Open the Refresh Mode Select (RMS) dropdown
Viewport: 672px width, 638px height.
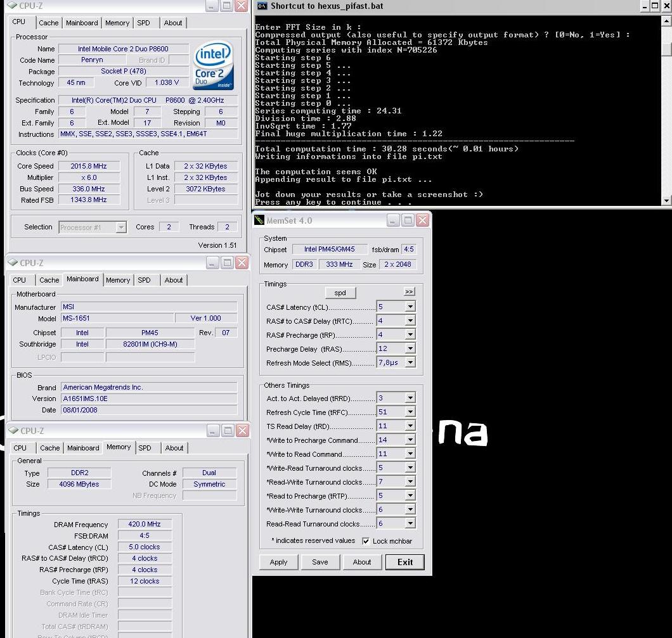[410, 362]
